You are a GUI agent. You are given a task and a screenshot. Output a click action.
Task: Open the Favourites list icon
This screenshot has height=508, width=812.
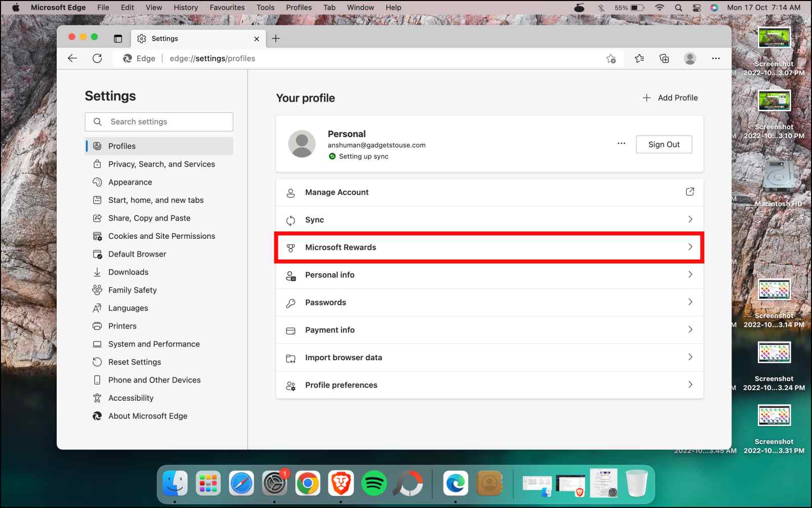coord(639,59)
